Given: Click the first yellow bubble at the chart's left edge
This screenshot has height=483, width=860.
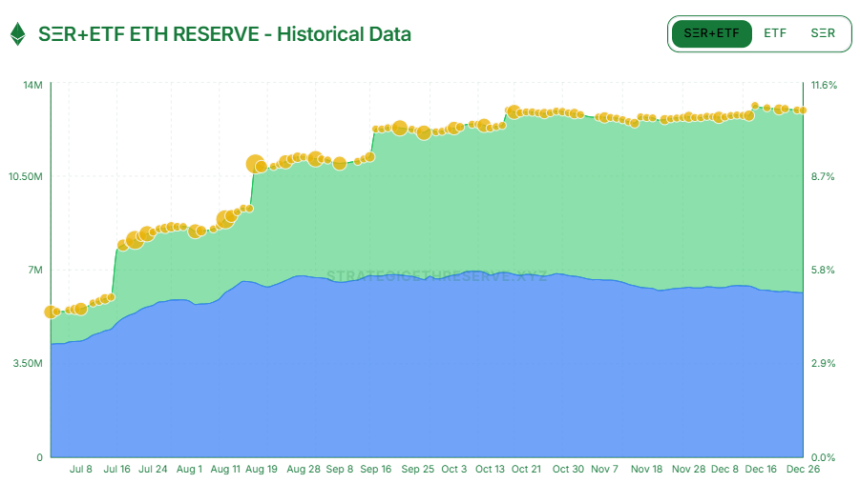Looking at the screenshot, I should click(52, 312).
